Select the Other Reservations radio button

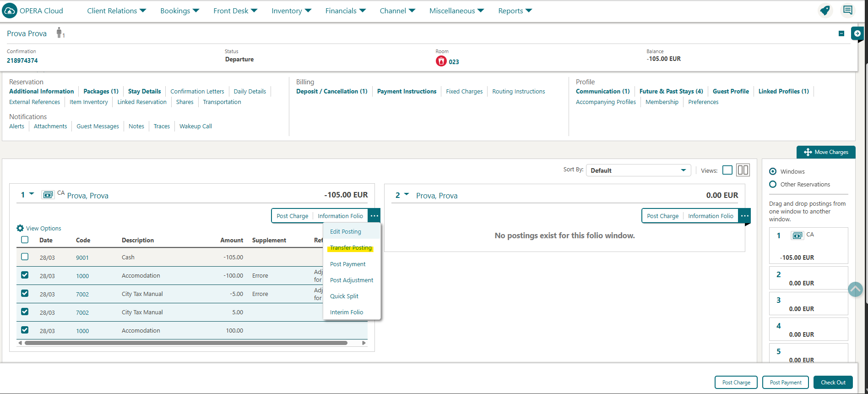point(773,184)
